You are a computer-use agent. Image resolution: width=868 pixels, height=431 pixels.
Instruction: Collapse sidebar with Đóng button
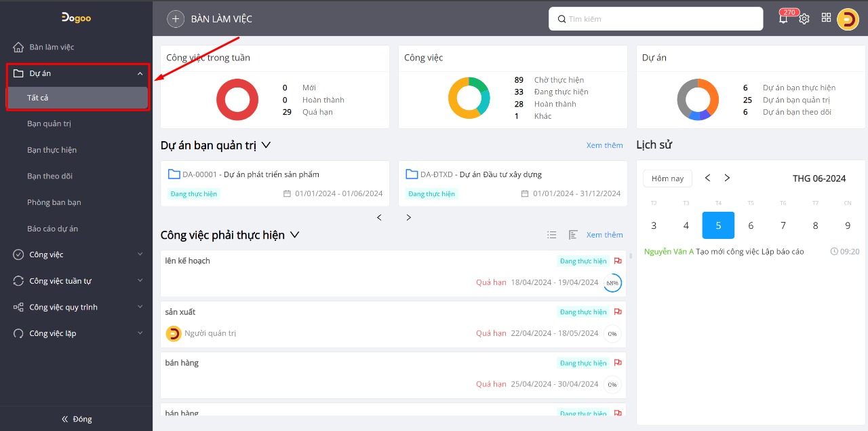coord(77,419)
